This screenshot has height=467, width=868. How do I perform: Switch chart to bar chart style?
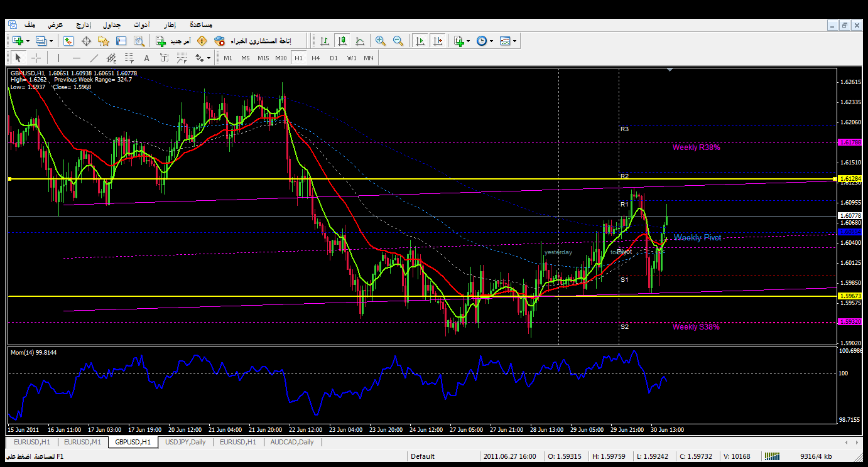tap(325, 41)
